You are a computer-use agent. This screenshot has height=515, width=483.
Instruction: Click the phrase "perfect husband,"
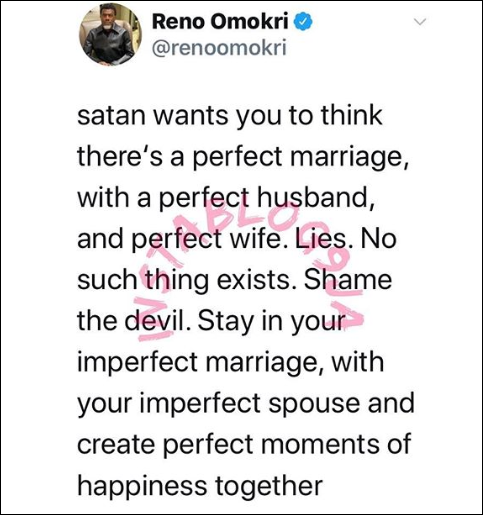pyautogui.click(x=266, y=199)
